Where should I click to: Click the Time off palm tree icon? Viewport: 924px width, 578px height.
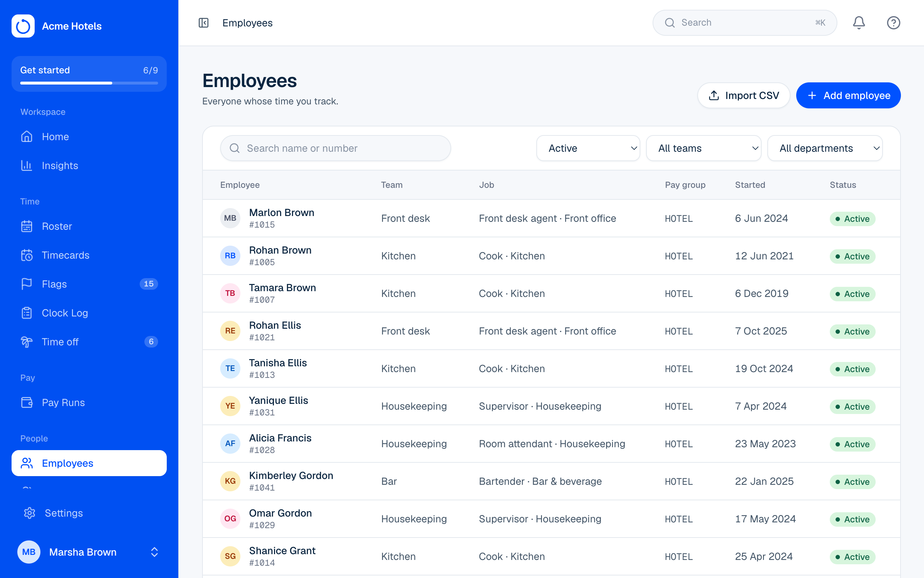[x=27, y=342]
